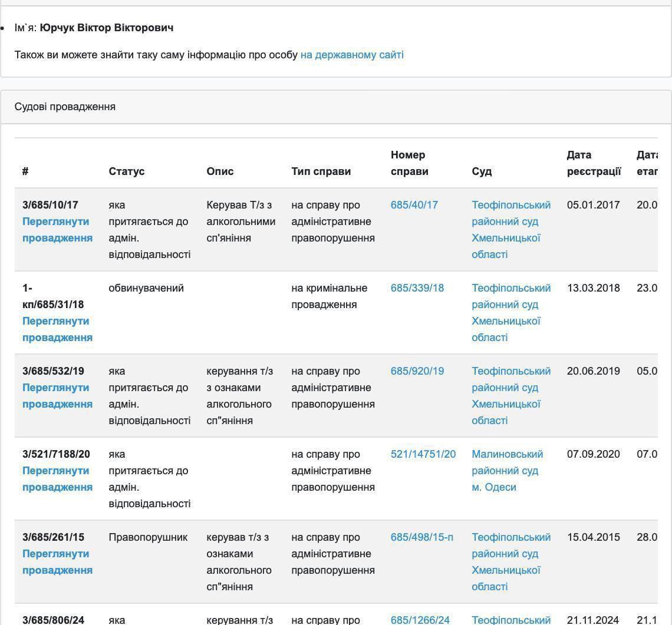The height and width of the screenshot is (625, 672).
Task: Click status cell in row 3/521/7188/20
Action: (150, 479)
